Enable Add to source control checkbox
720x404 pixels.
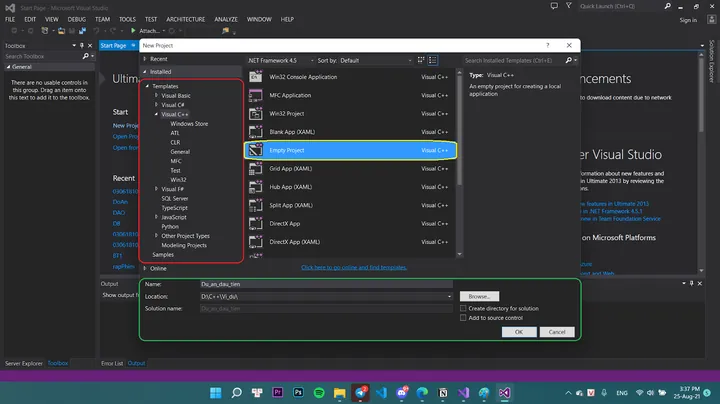(463, 318)
